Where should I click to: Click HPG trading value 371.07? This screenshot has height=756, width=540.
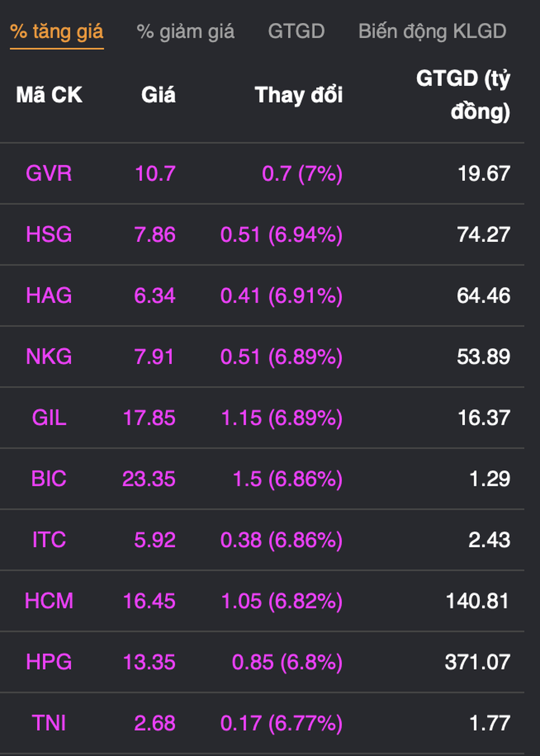tap(477, 662)
